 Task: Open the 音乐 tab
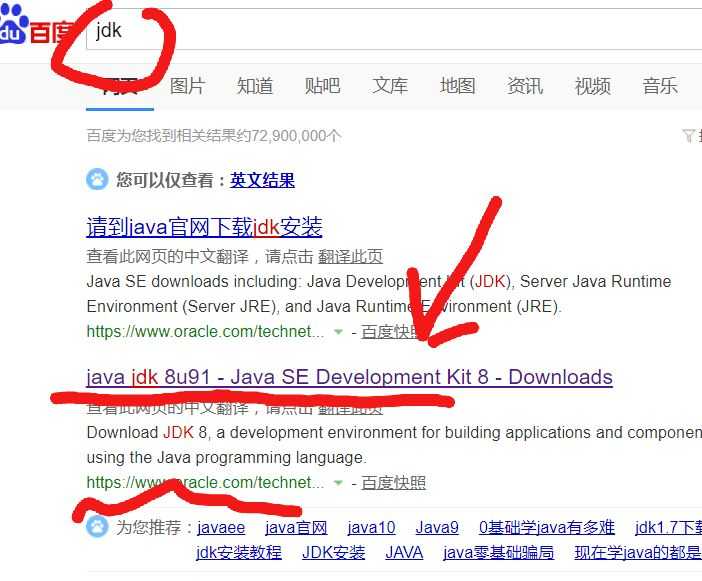pos(660,85)
